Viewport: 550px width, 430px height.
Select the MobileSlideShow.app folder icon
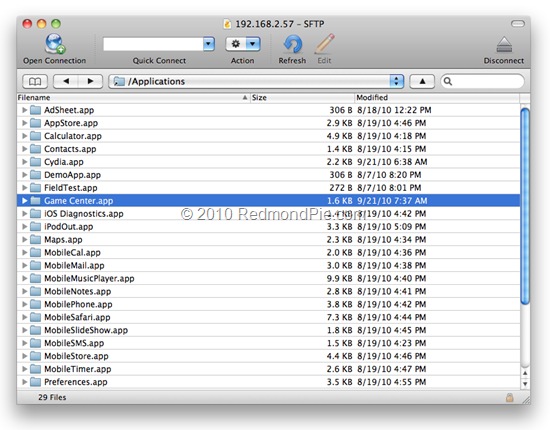tap(35, 330)
